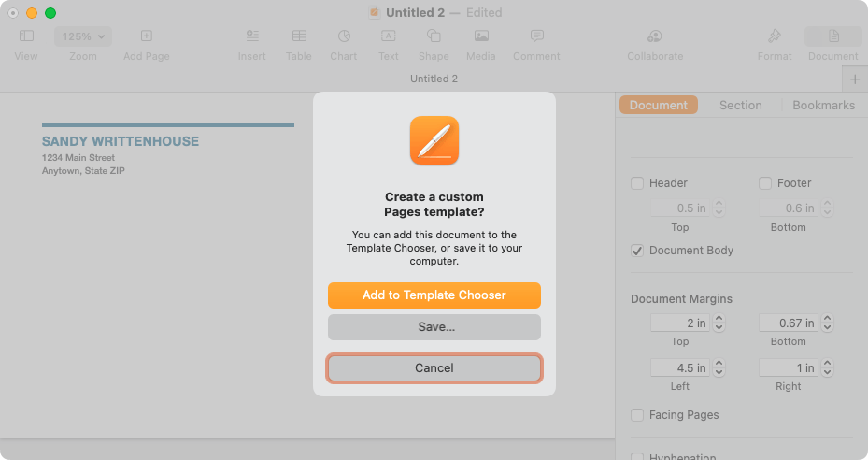Click the Pages app icon in dialog
This screenshot has height=460, width=868.
click(434, 140)
